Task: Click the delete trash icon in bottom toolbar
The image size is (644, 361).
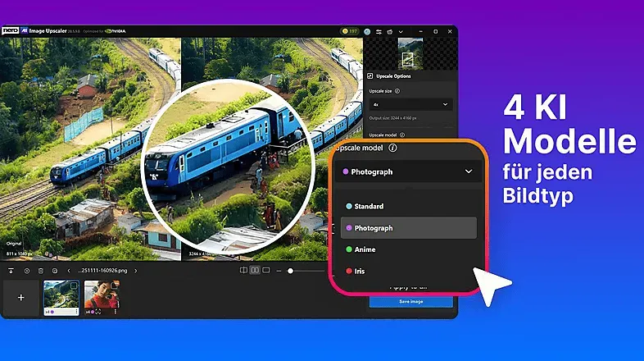Action: click(x=41, y=271)
